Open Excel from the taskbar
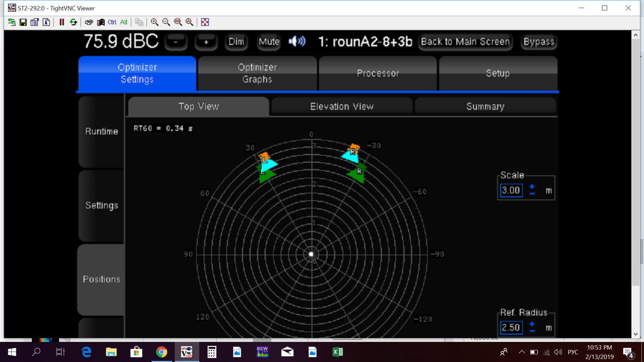644x362 pixels. pos(337,352)
